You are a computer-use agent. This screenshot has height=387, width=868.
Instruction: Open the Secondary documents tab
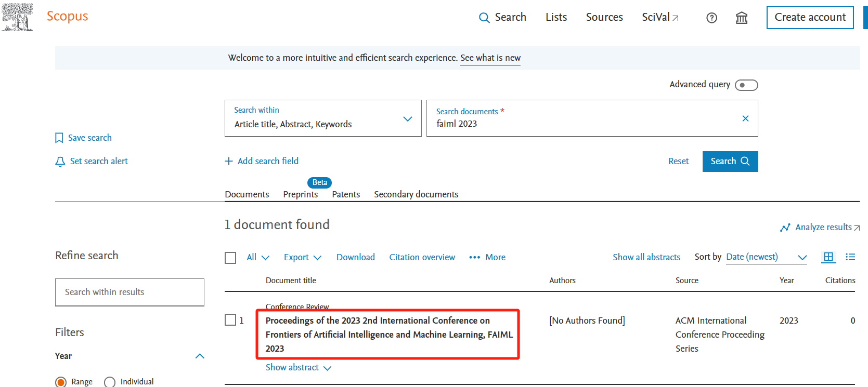tap(416, 194)
